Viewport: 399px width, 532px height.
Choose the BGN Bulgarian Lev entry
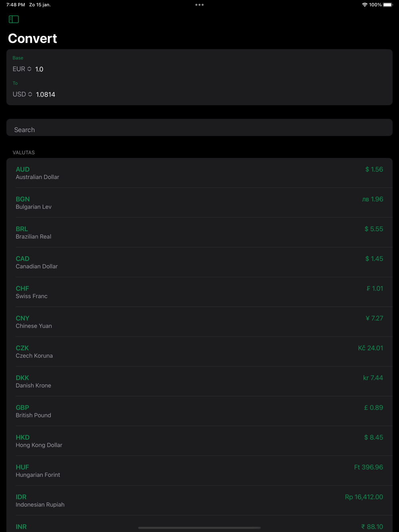pyautogui.click(x=199, y=203)
